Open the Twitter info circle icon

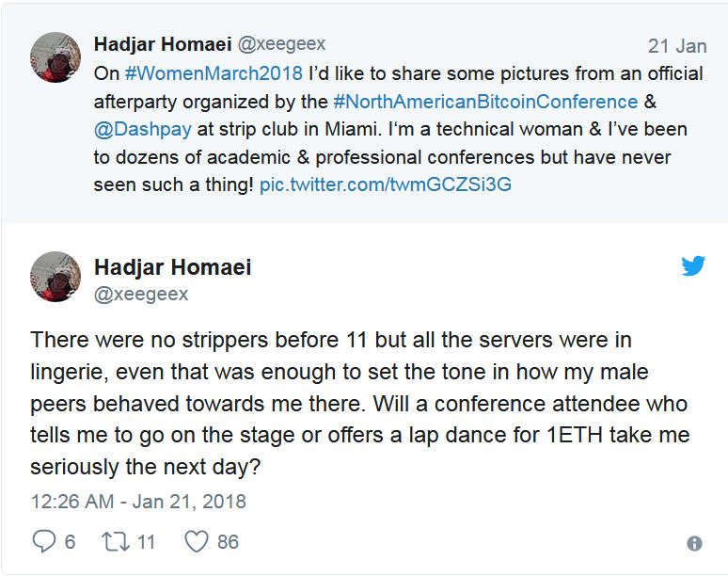pos(694,543)
